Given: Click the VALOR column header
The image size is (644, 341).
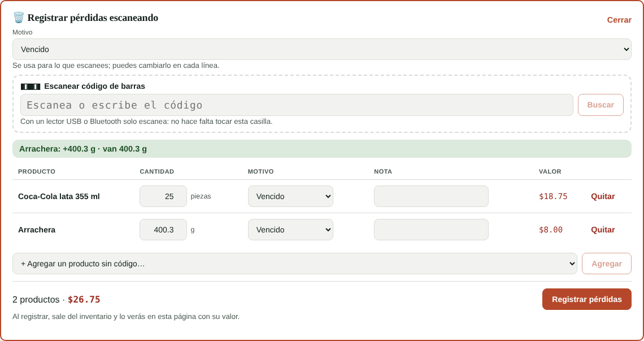Looking at the screenshot, I should click(550, 171).
